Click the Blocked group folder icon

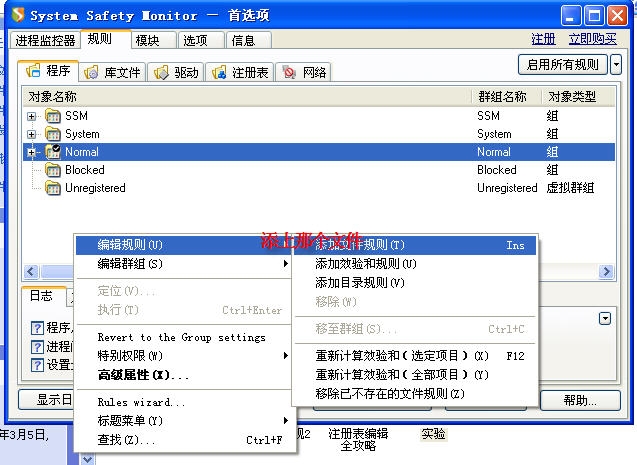pyautogui.click(x=53, y=170)
